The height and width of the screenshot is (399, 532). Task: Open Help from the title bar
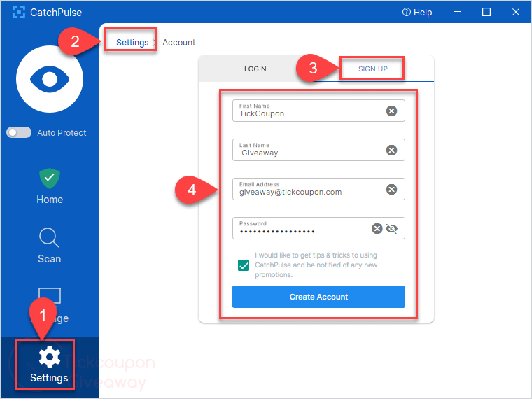pos(417,12)
